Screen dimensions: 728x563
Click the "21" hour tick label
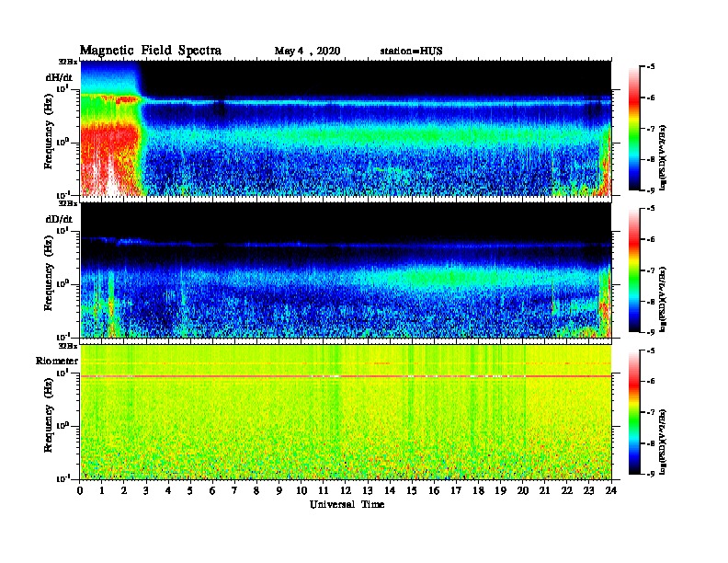click(544, 491)
